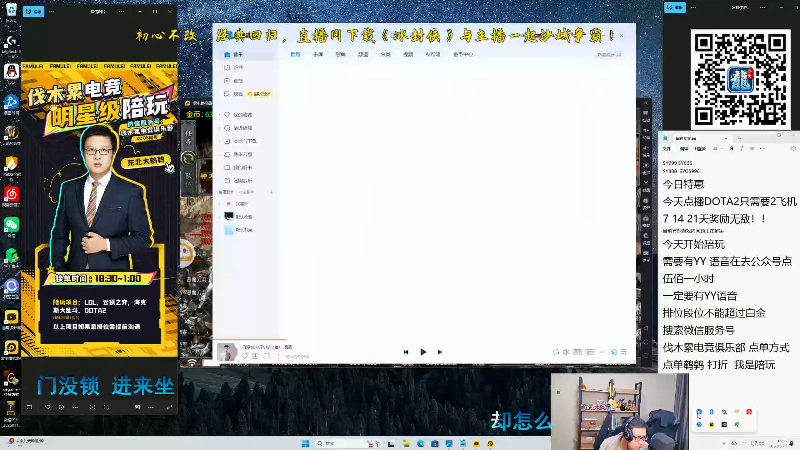The image size is (800, 450).
Task: Expand the local download sidebar arrow
Action: pos(220,141)
